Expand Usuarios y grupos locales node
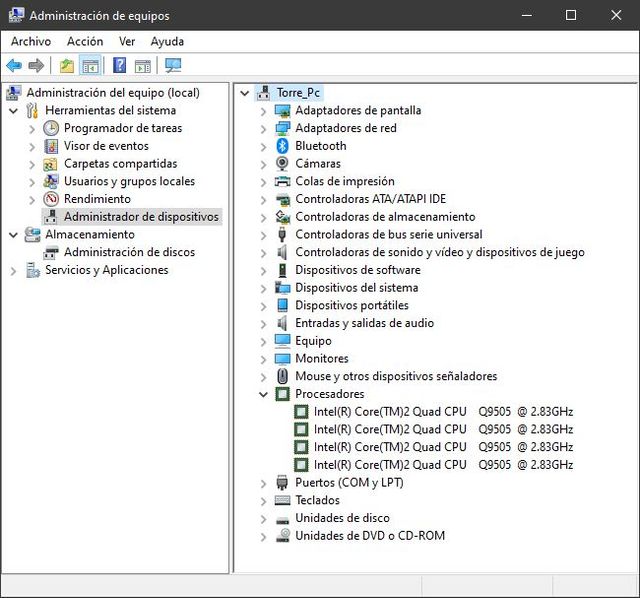 (x=32, y=182)
